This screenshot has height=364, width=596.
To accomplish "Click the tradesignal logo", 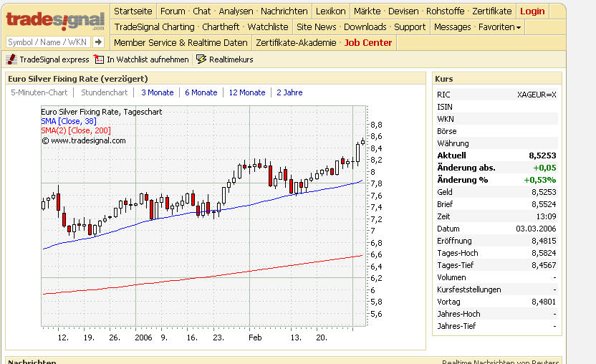I will (x=54, y=19).
